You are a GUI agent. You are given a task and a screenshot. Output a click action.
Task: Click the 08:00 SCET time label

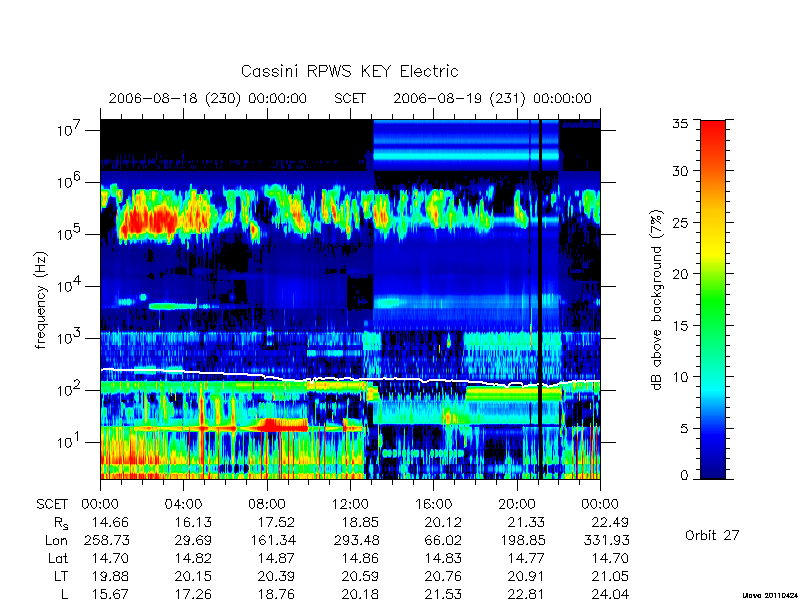pyautogui.click(x=266, y=504)
